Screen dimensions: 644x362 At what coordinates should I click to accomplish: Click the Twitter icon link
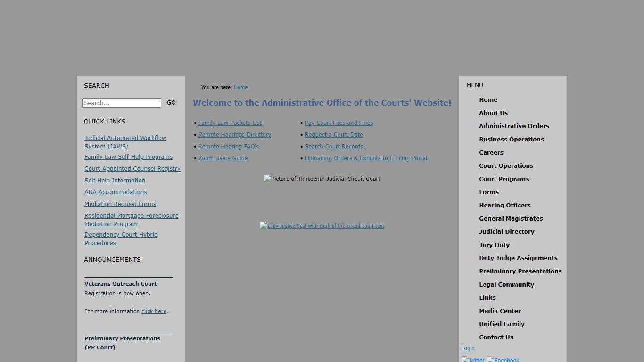(473, 360)
